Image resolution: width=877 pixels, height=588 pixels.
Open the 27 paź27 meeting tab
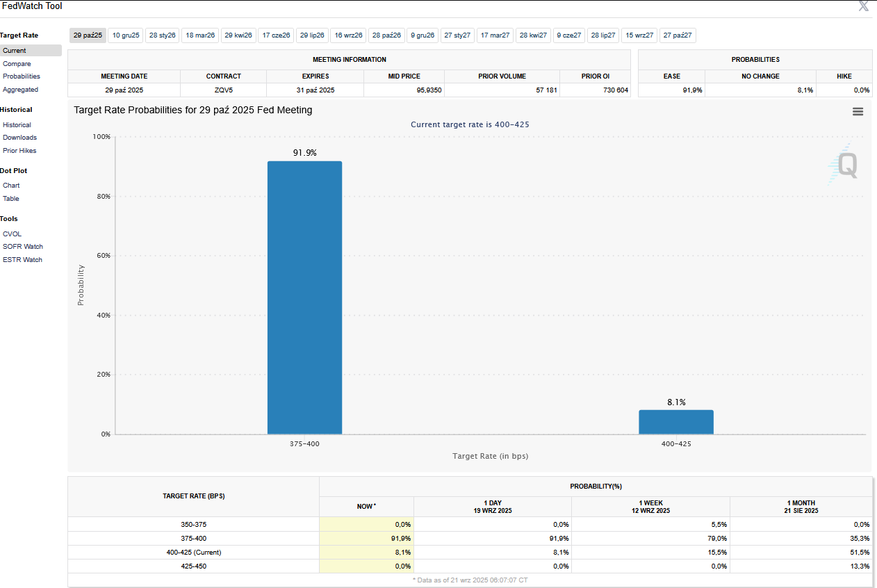[x=678, y=35]
